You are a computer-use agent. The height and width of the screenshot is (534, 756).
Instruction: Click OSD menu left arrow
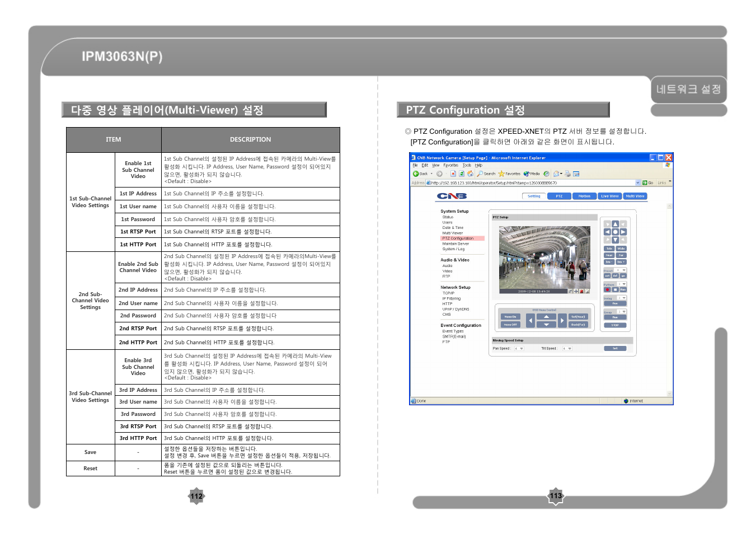[530, 321]
